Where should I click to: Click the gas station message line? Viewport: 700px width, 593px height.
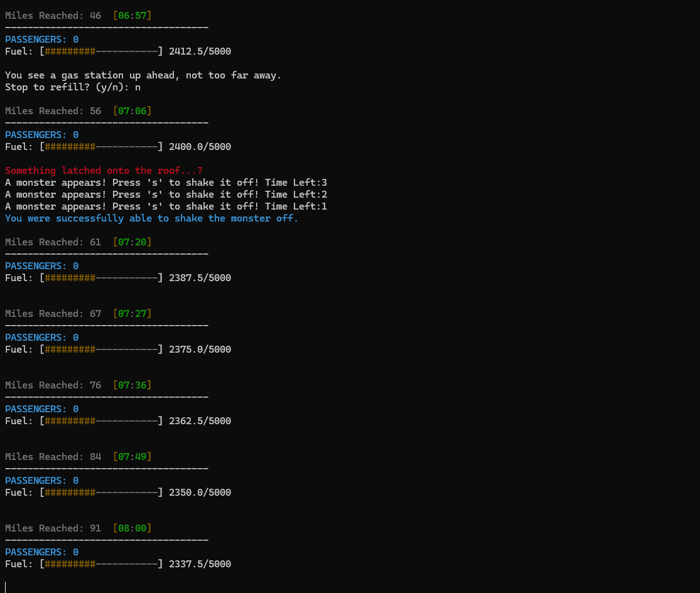pos(143,75)
